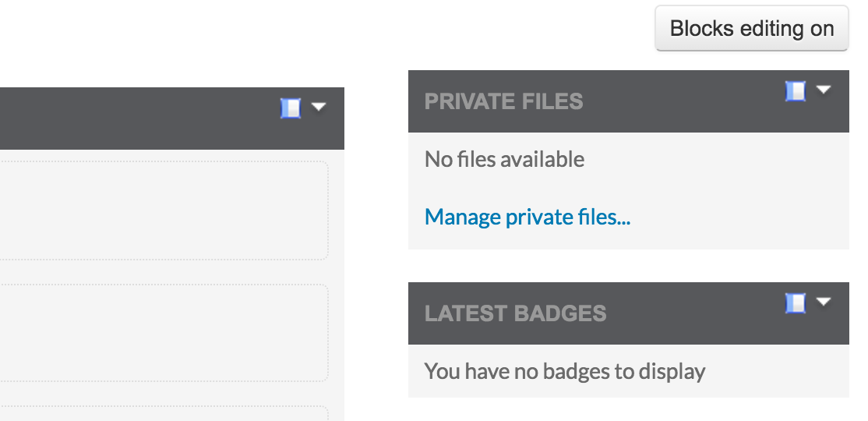868x421 pixels.
Task: Click blank area below the Manage private files link
Action: [x=628, y=240]
